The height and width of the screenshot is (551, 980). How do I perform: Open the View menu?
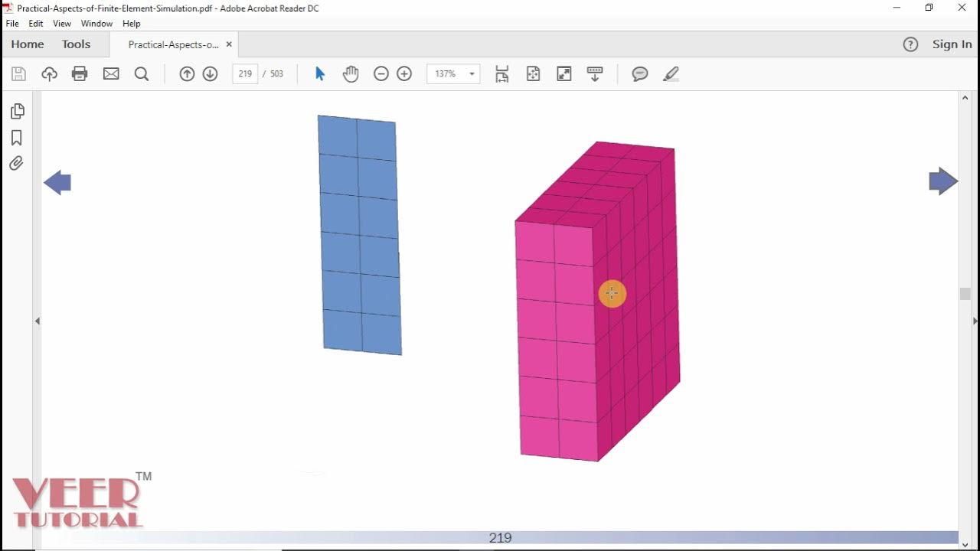coord(62,24)
